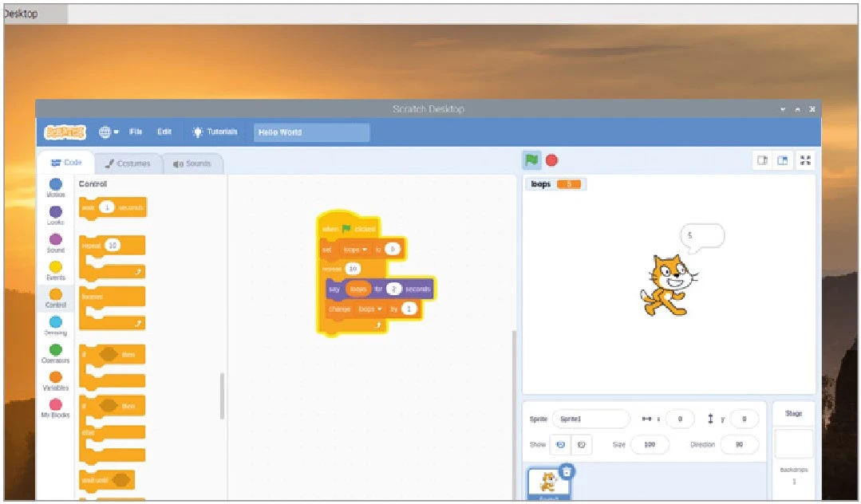Viewport: 861px width, 504px height.
Task: Click the loops reporter in say block
Action: (358, 289)
